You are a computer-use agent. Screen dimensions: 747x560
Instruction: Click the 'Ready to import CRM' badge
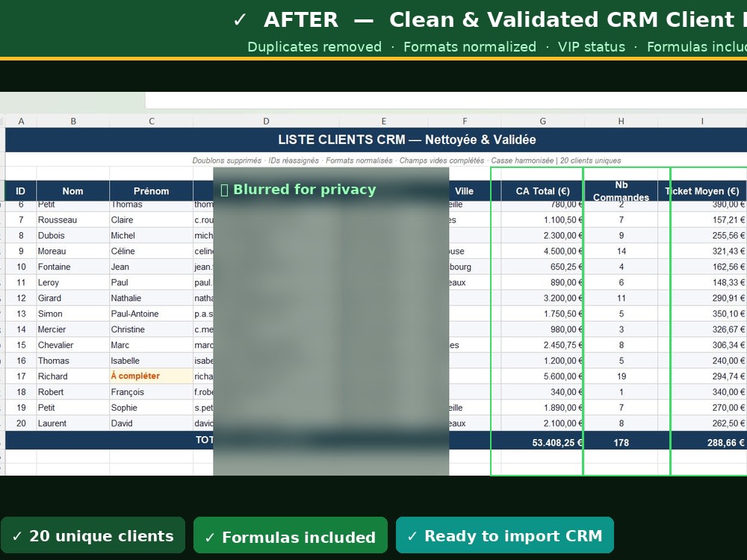point(505,535)
